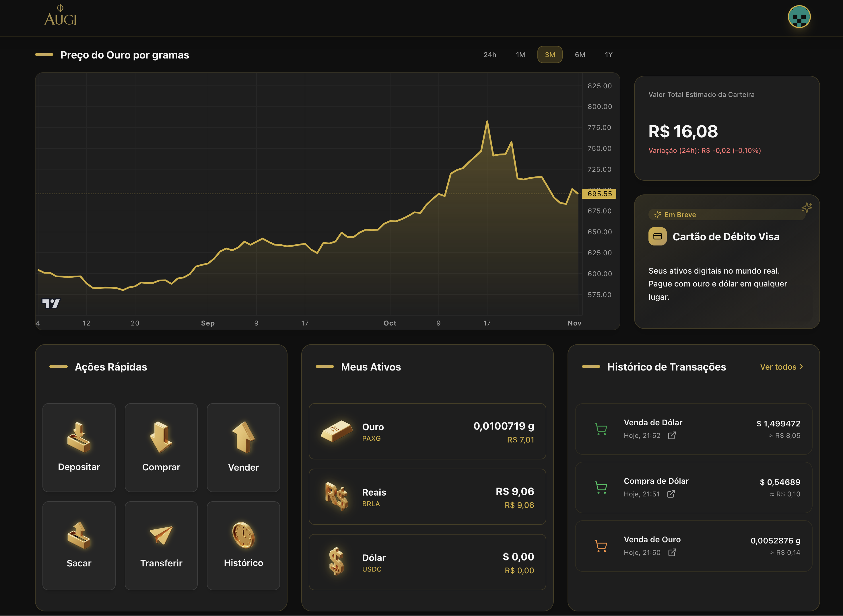Click the Visa debit card icon
This screenshot has height=616, width=843.
click(658, 236)
